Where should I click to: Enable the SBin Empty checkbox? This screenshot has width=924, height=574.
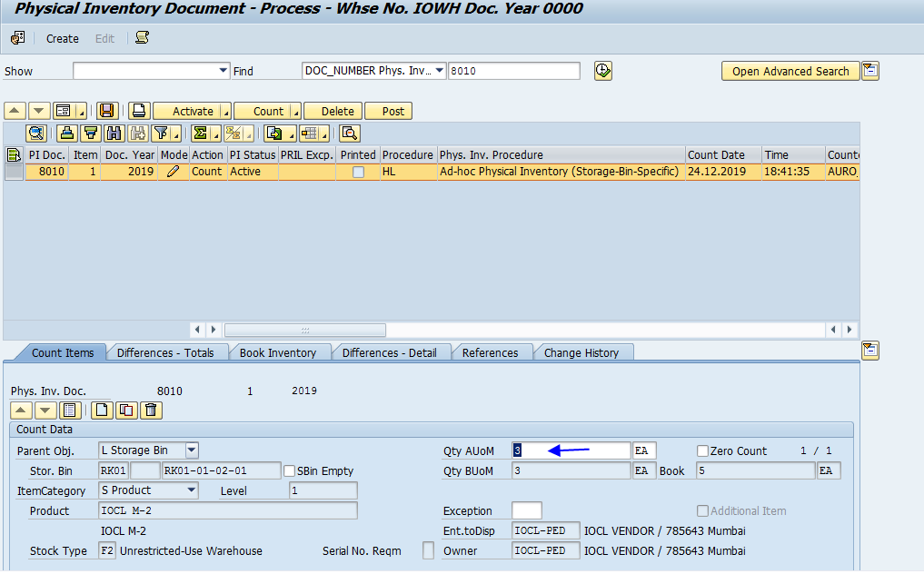pyautogui.click(x=289, y=470)
